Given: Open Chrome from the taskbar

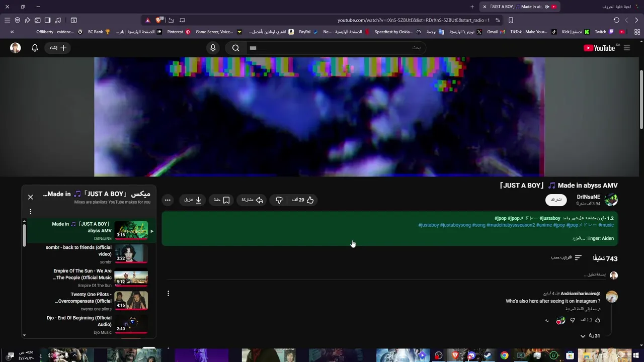Looking at the screenshot, I should pyautogui.click(x=505, y=355).
